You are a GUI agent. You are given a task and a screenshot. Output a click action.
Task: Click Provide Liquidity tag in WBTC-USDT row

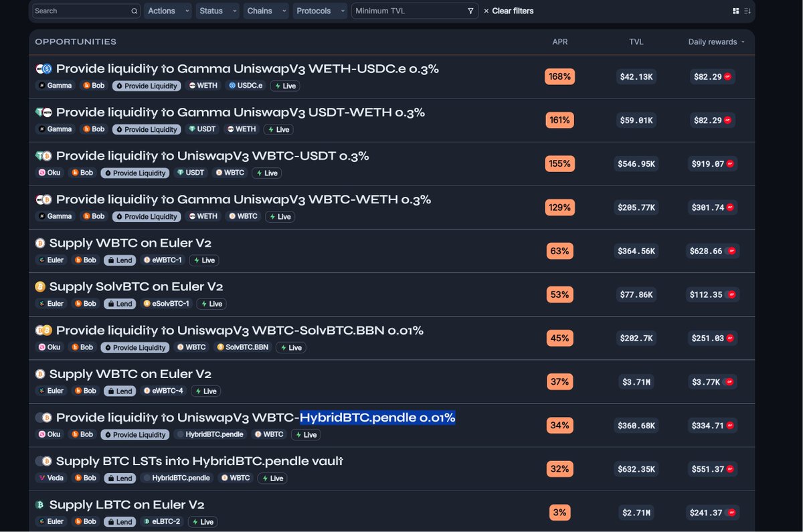coord(134,173)
